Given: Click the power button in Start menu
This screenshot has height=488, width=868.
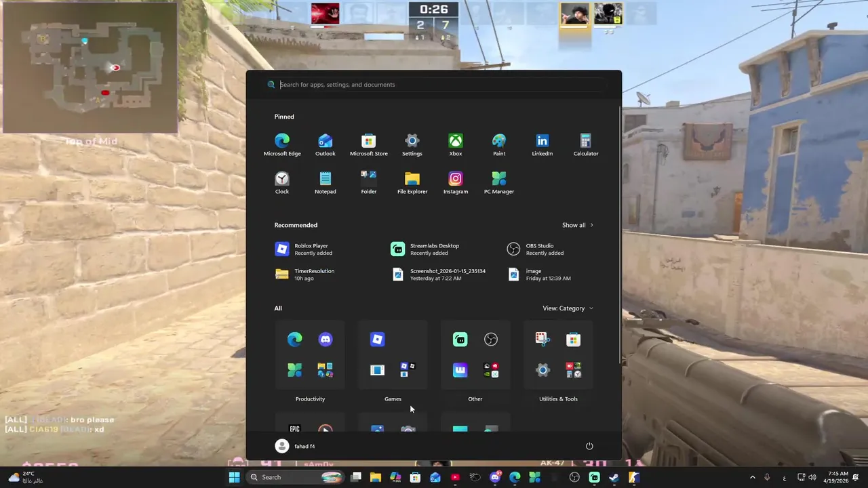Looking at the screenshot, I should (589, 446).
